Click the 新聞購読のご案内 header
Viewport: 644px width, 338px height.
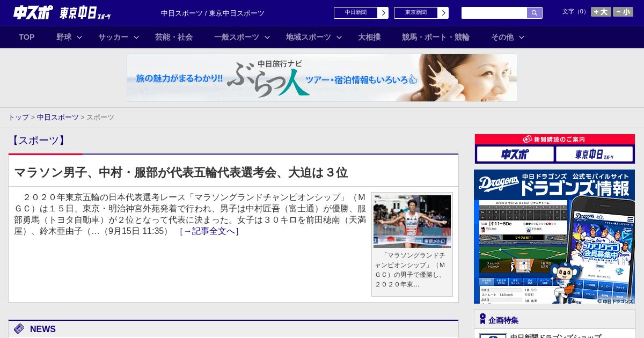[x=555, y=139]
